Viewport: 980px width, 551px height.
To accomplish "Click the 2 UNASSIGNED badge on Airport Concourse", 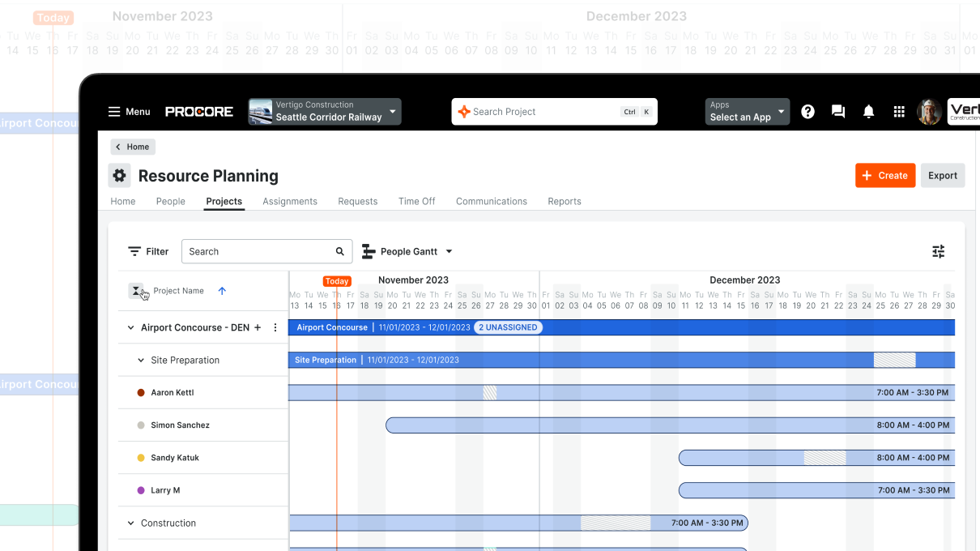I will [508, 327].
